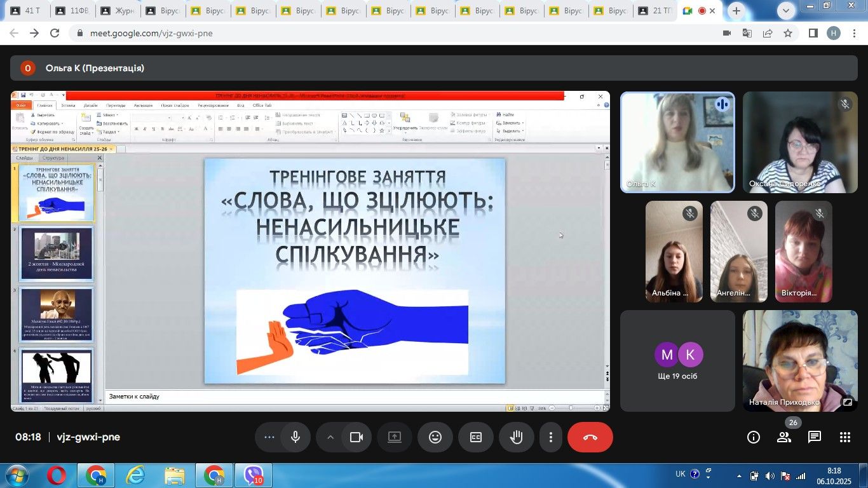Screen dimensions: 868x488
Task: Toggle closed captions on
Action: coord(476,437)
